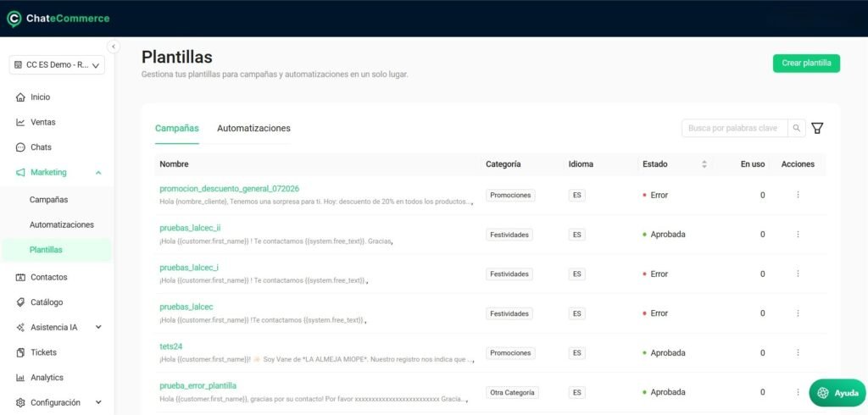868x415 pixels.
Task: Go to Contactos in the sidebar
Action: [48, 277]
